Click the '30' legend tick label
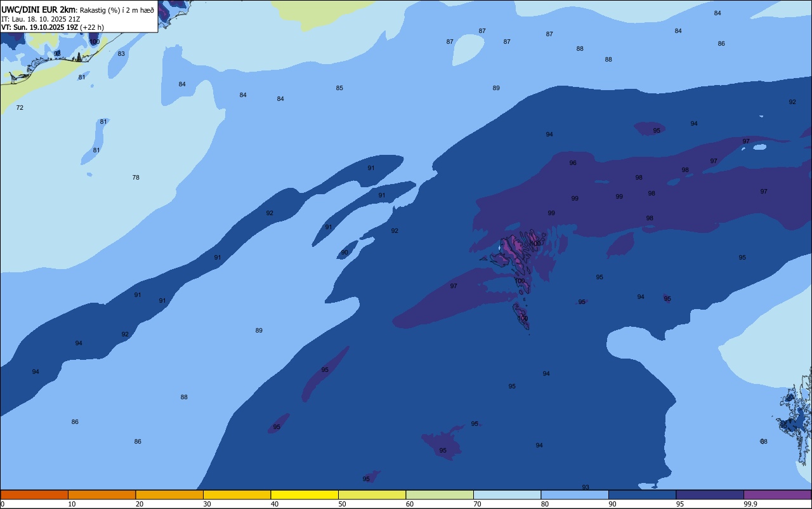812x509 pixels. coord(207,504)
